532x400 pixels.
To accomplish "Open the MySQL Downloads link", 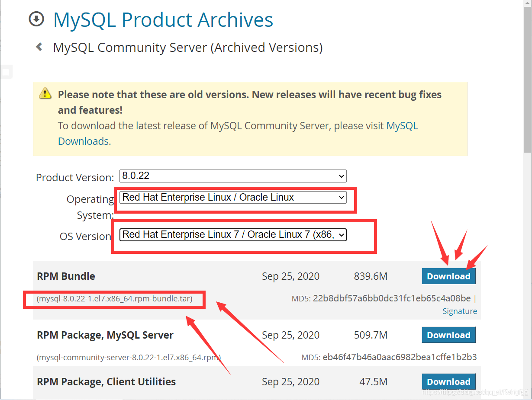I will [401, 125].
